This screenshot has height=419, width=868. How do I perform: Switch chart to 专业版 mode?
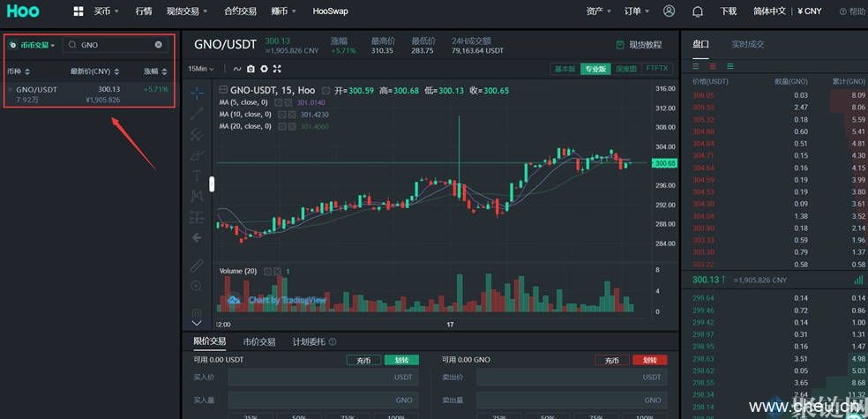pos(595,68)
